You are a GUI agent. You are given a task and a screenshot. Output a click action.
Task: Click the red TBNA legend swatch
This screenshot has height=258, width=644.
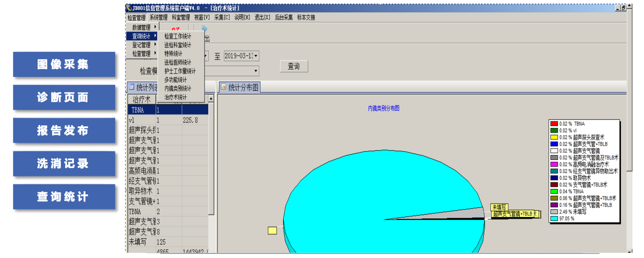pyautogui.click(x=554, y=124)
